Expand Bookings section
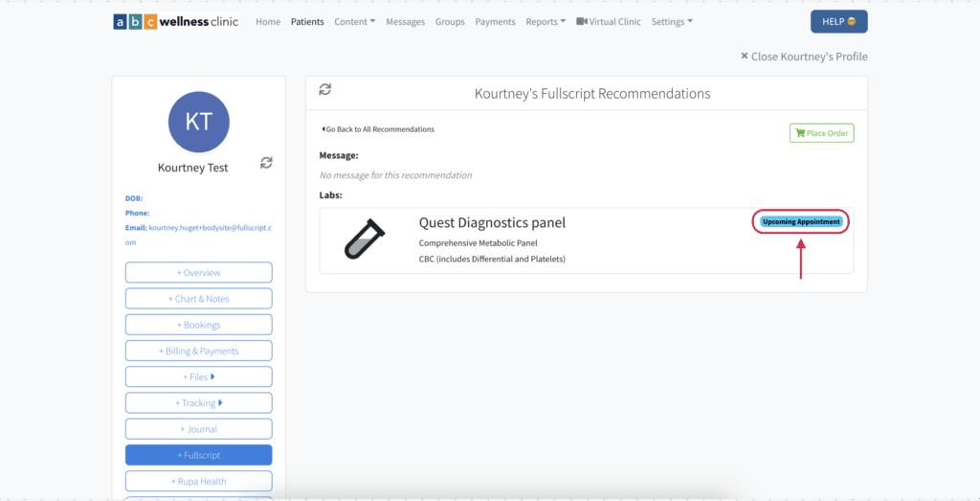The width and height of the screenshot is (980, 501). 199,325
